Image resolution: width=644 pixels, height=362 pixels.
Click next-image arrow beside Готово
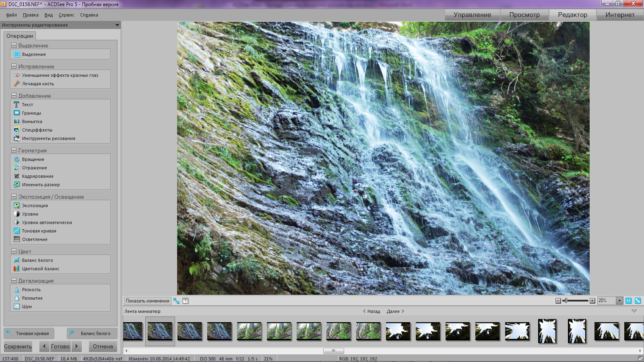click(x=76, y=346)
